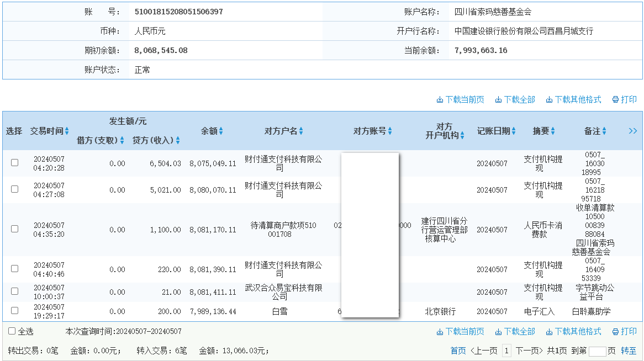Click balance cell 8,081,390.11
This screenshot has height=361, width=644.
point(213,270)
